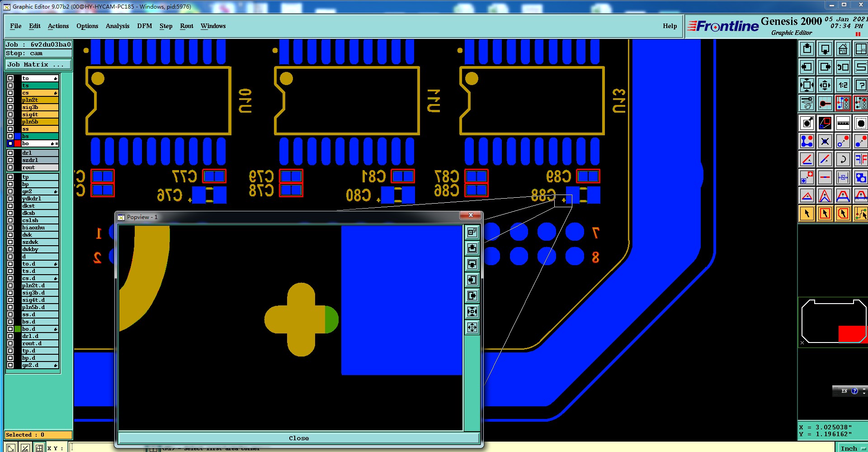Toggle the checkbox for layer sig3b

[10, 107]
